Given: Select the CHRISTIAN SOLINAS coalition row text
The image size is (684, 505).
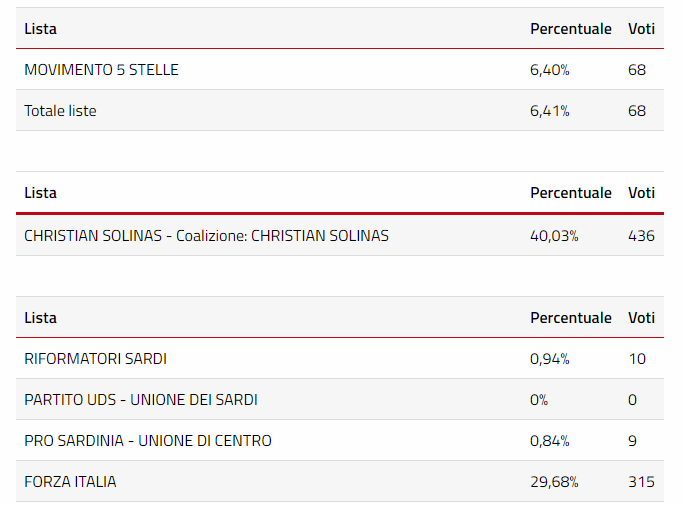Looking at the screenshot, I should point(206,236).
